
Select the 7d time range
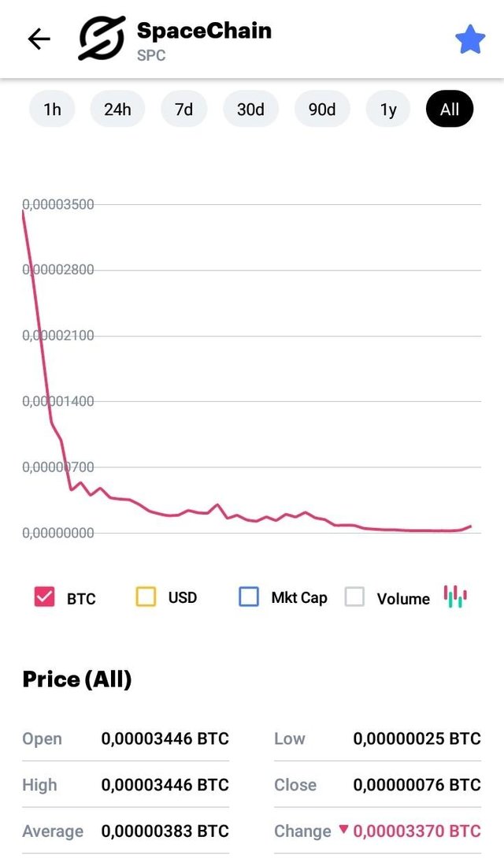pyautogui.click(x=183, y=109)
